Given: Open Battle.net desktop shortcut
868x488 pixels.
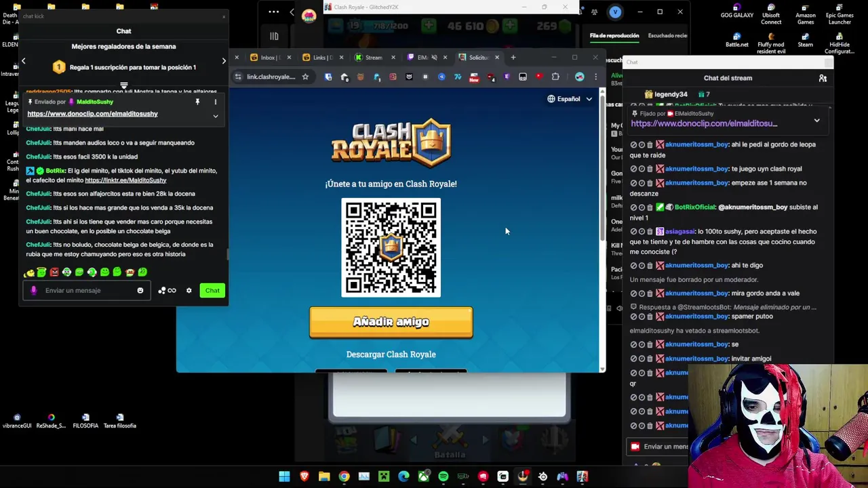Looking at the screenshot, I should coord(737,40).
